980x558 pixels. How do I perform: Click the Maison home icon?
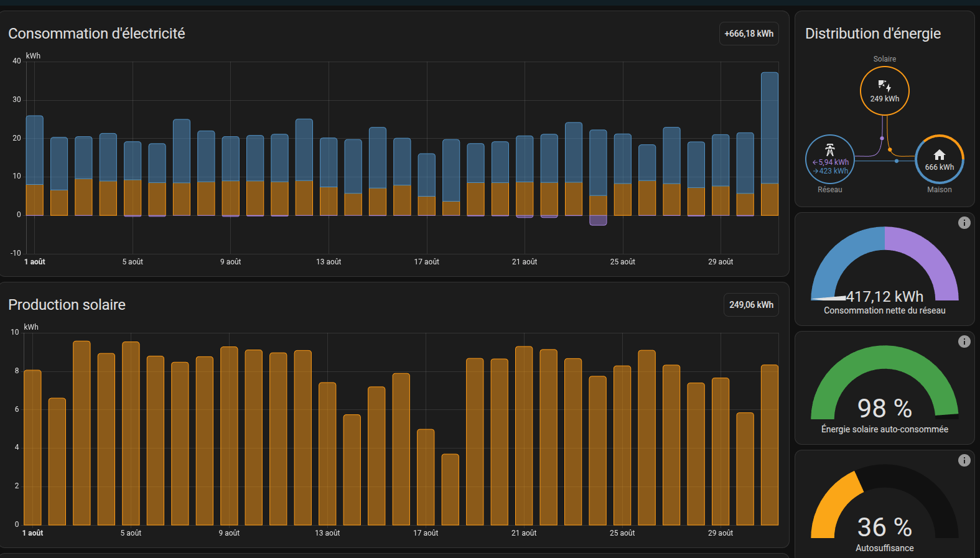[939, 155]
